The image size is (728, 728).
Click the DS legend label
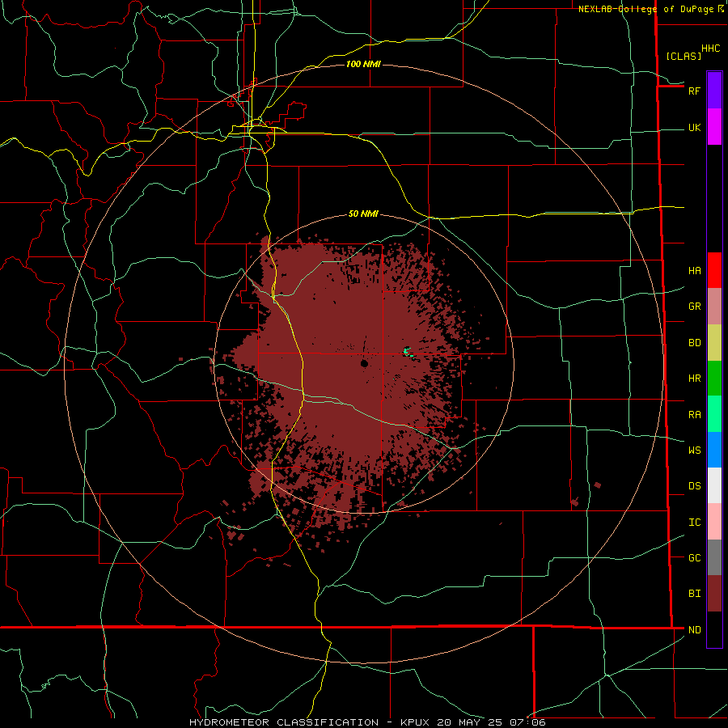[694, 486]
